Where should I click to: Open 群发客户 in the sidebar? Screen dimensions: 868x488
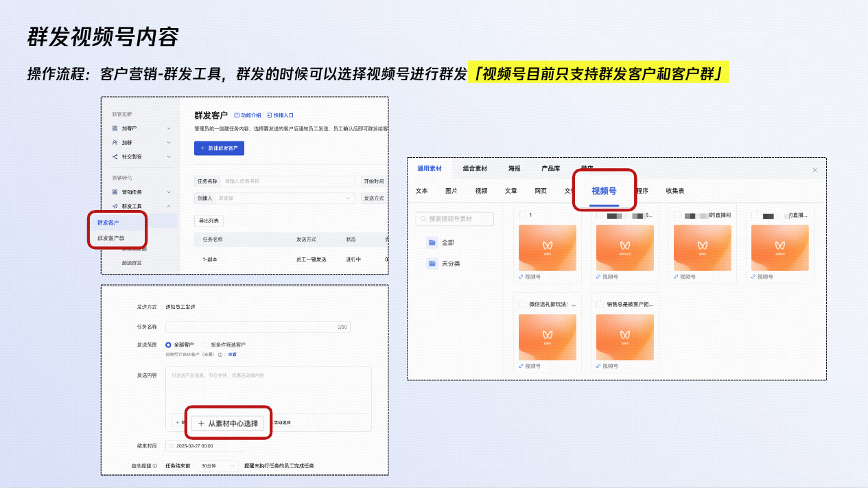tap(108, 222)
